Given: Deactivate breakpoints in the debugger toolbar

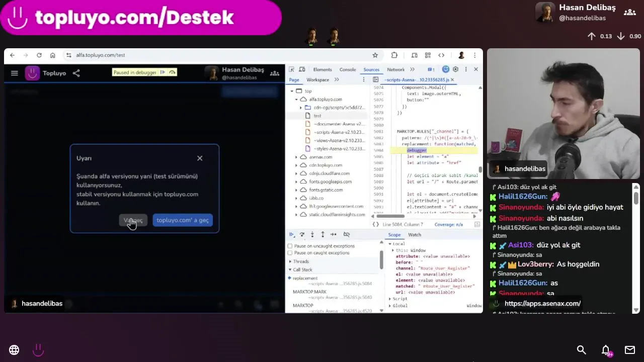Looking at the screenshot, I should click(346, 235).
